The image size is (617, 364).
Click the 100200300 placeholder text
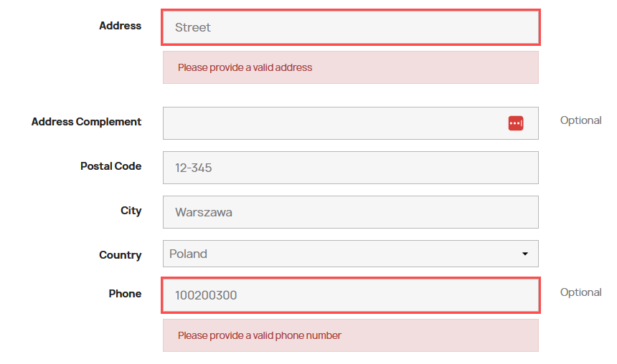[x=206, y=295]
